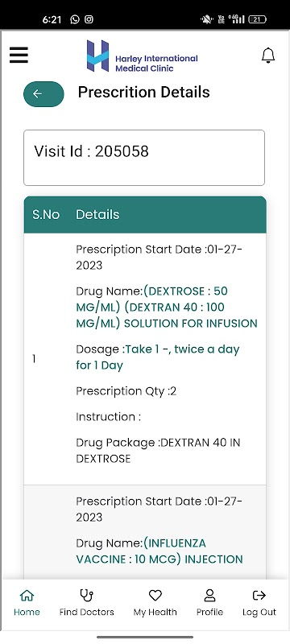The height and width of the screenshot is (644, 290).
Task: Open Find Doctors stethoscope tab
Action: click(87, 602)
